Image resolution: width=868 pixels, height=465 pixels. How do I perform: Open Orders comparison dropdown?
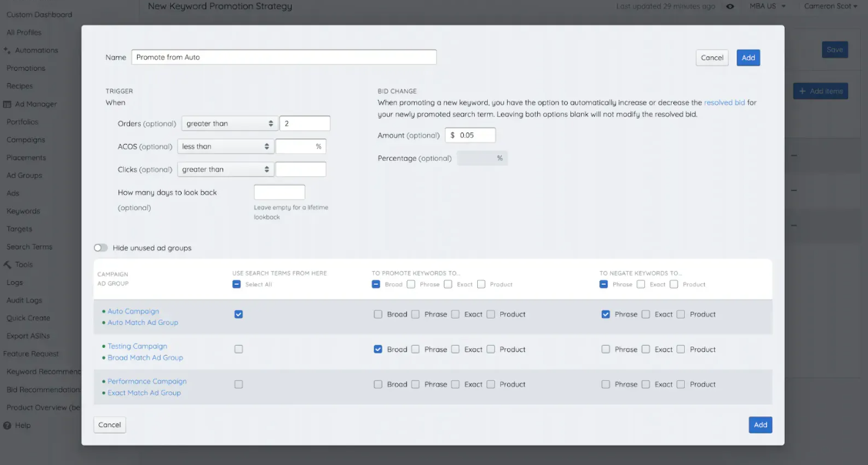point(229,123)
